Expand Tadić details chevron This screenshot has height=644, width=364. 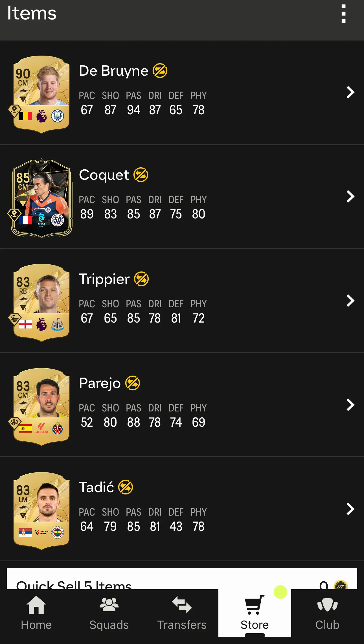pyautogui.click(x=350, y=509)
